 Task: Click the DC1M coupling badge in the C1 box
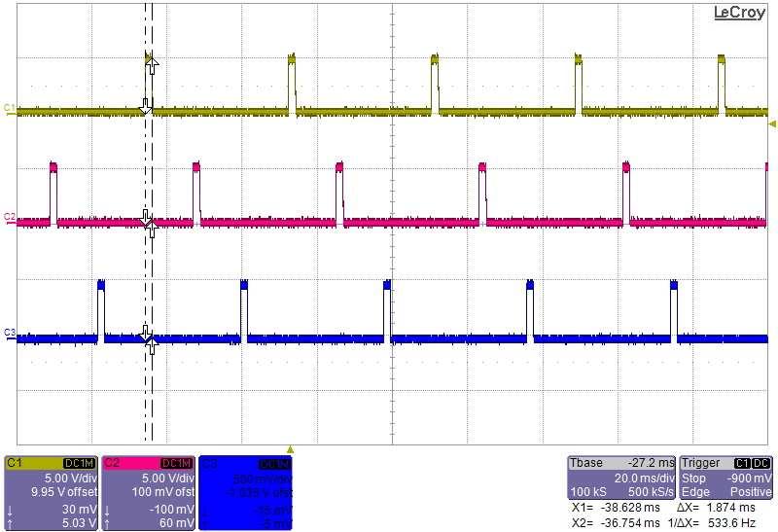point(80,464)
